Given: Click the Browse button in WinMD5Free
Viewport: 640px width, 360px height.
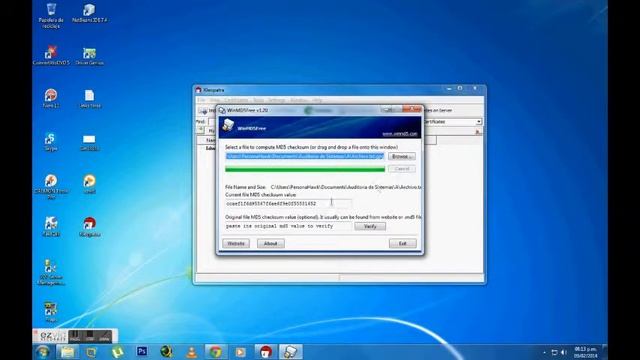Looking at the screenshot, I should [402, 157].
